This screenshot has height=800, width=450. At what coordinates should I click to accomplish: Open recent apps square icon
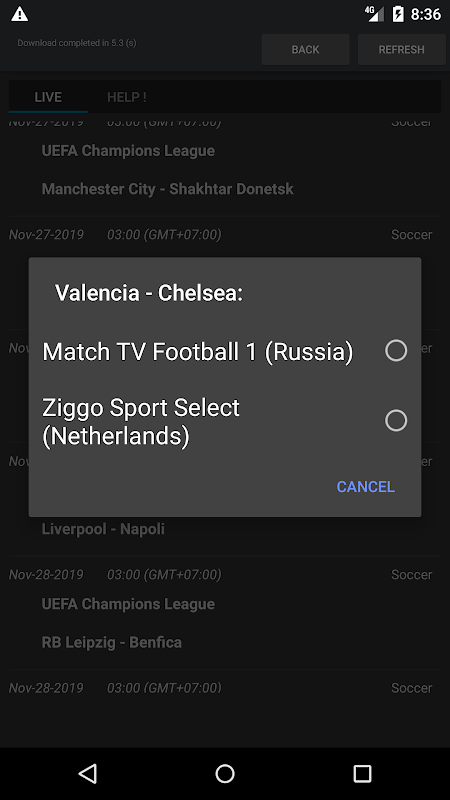[362, 773]
